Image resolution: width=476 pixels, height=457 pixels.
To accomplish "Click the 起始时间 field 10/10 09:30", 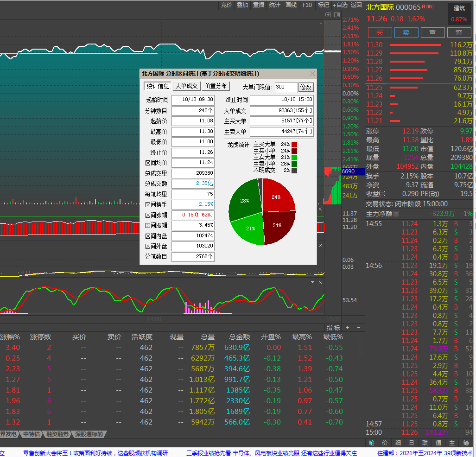I will (193, 100).
